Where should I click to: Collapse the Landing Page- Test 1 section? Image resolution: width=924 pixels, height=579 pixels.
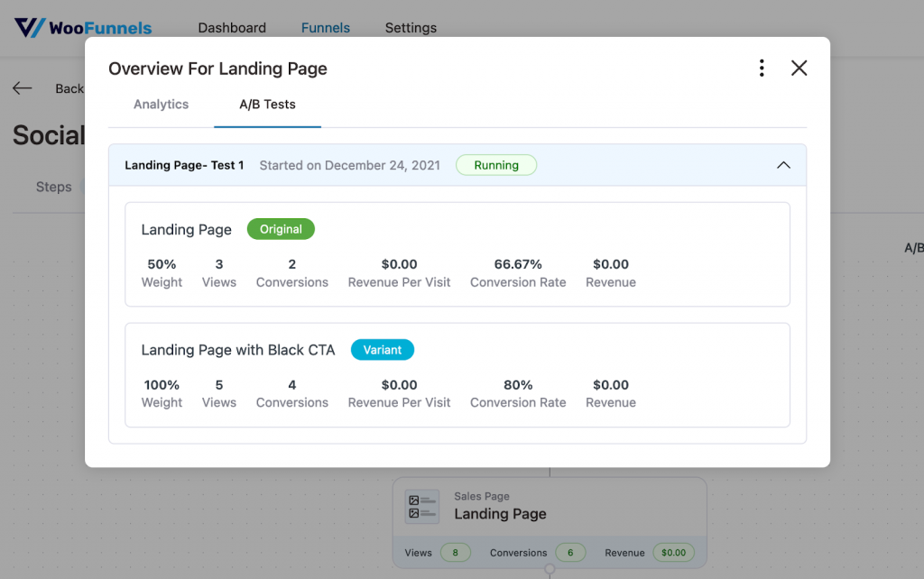click(x=783, y=165)
